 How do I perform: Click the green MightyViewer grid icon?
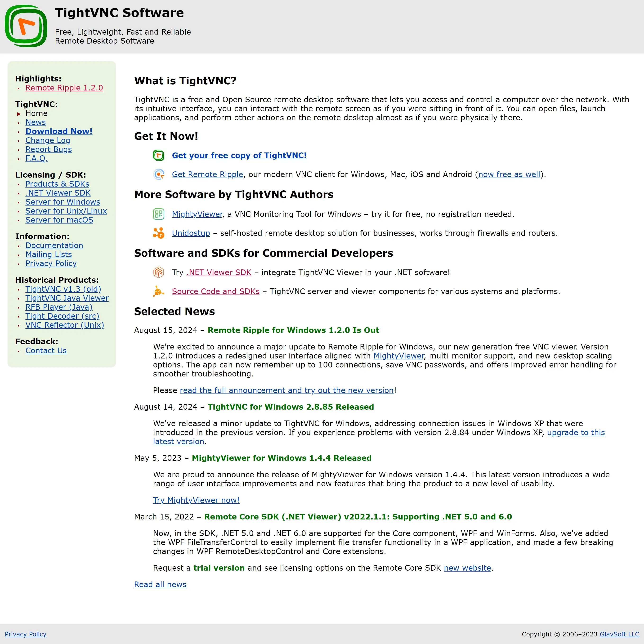point(159,214)
